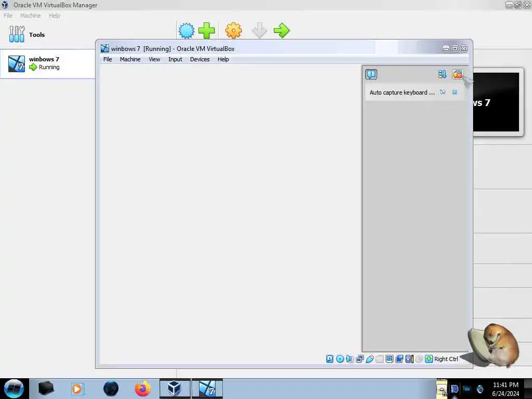Open the Manager window's Help menu
The image size is (532, 399).
(x=54, y=16)
